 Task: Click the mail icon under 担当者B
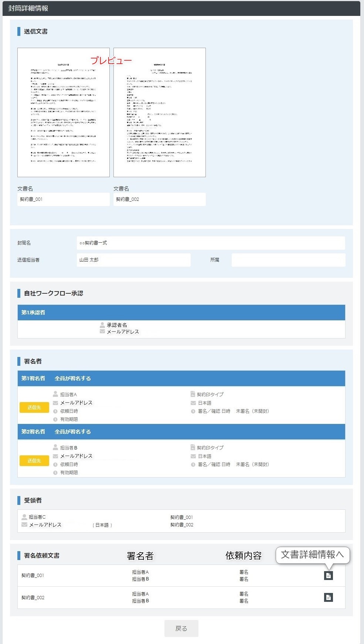(55, 456)
